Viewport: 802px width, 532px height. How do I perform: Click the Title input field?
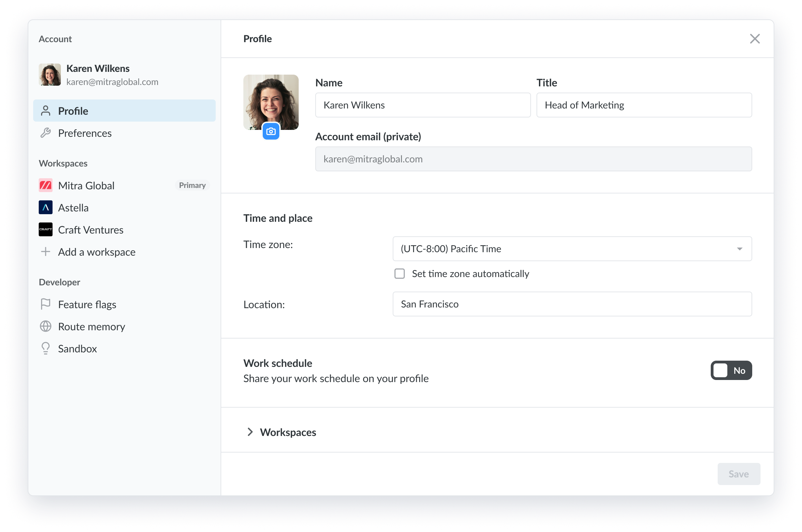(x=644, y=105)
